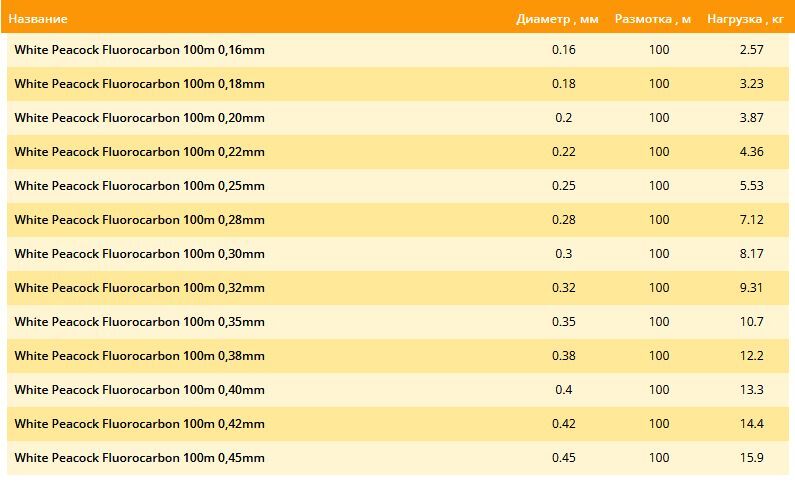Click the load value 9.31
The width and height of the screenshot is (795, 483).
751,287
